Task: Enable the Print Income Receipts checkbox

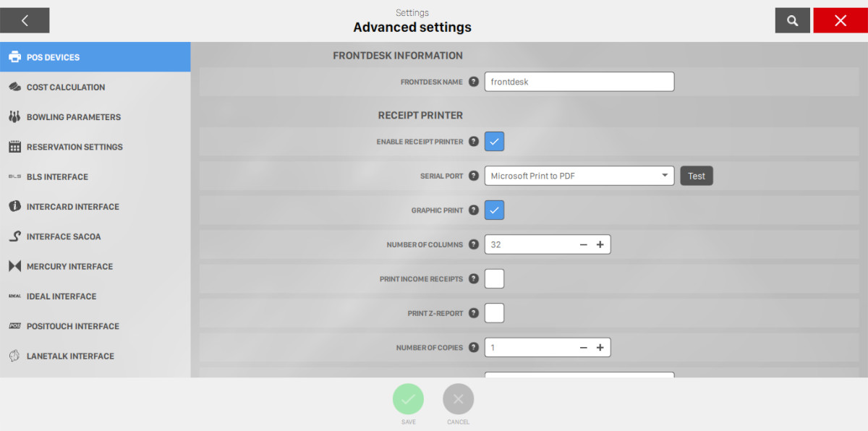Action: pyautogui.click(x=494, y=279)
